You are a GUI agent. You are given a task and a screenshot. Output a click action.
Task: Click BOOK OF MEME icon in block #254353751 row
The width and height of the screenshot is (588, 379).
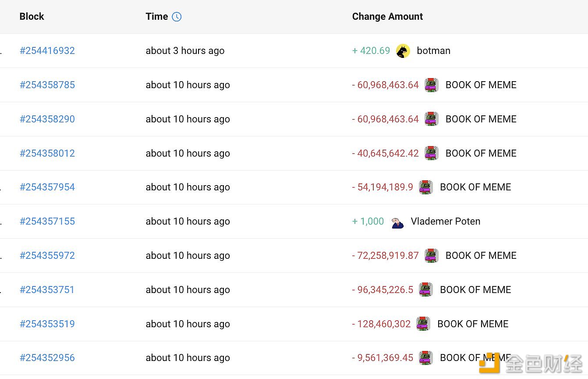coord(426,290)
